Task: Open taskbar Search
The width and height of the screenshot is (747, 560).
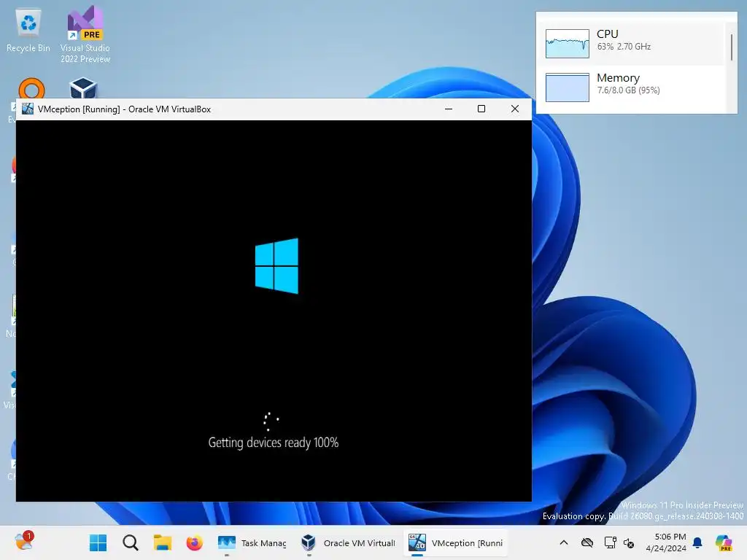Action: click(x=130, y=542)
